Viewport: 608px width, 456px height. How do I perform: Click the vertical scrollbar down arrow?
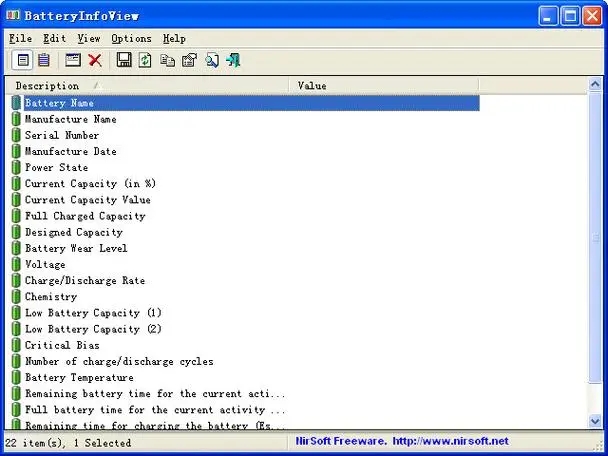point(597,421)
